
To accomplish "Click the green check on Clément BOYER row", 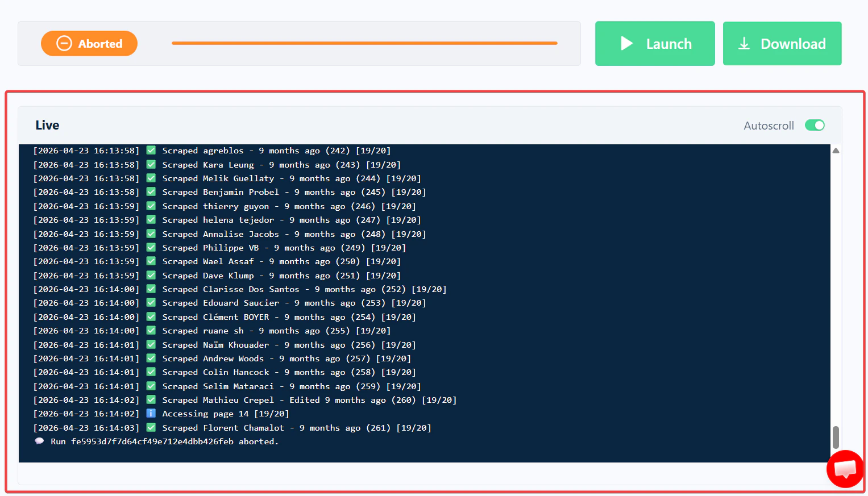I will pyautogui.click(x=151, y=317).
